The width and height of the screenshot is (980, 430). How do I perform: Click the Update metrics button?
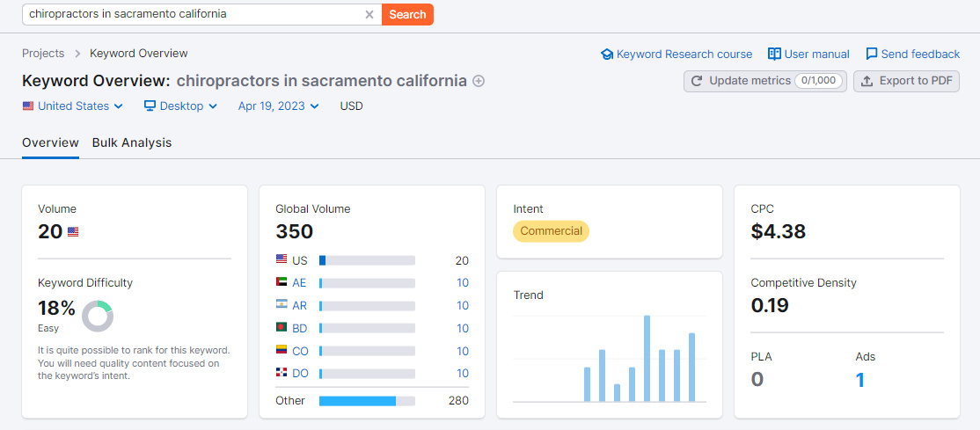(764, 81)
